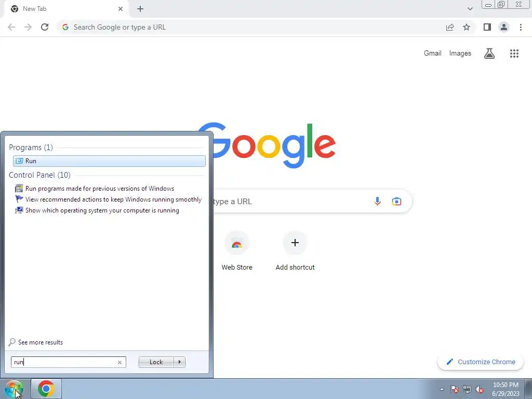Open the Images link
Screen dimensions: 532x399
pos(460,54)
